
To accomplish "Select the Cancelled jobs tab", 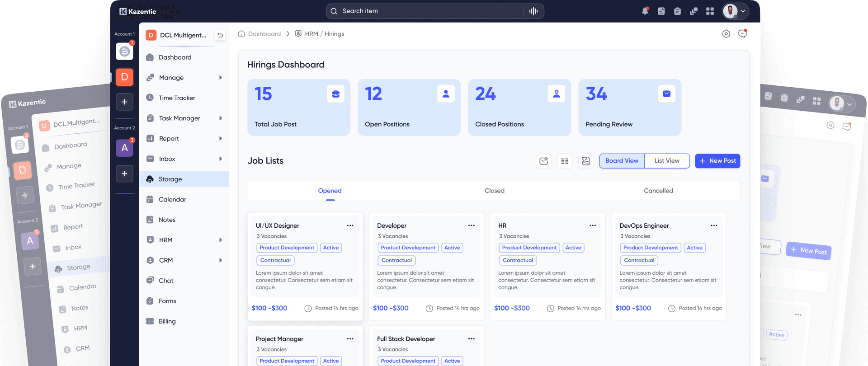I will [x=658, y=191].
